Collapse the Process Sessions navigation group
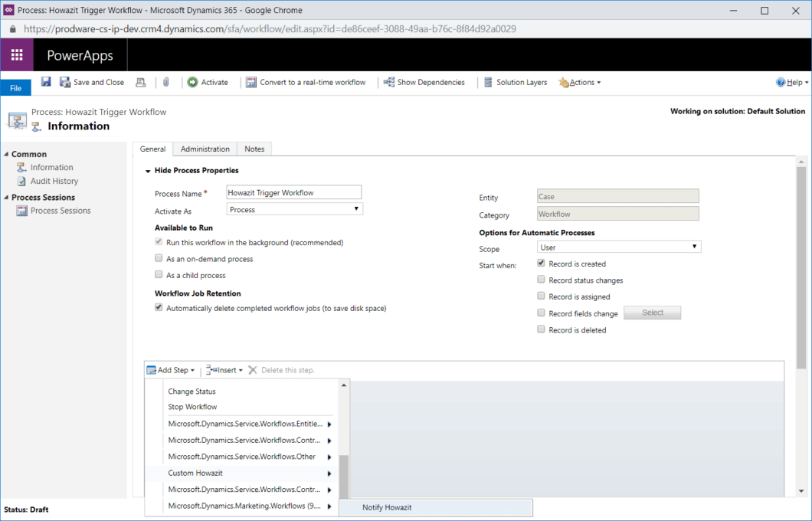The image size is (812, 521). click(6, 197)
